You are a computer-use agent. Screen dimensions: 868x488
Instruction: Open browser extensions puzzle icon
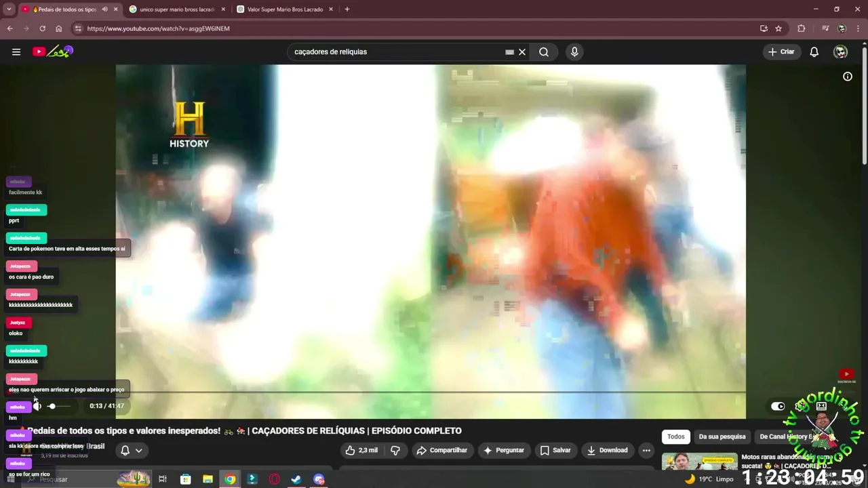(x=802, y=28)
